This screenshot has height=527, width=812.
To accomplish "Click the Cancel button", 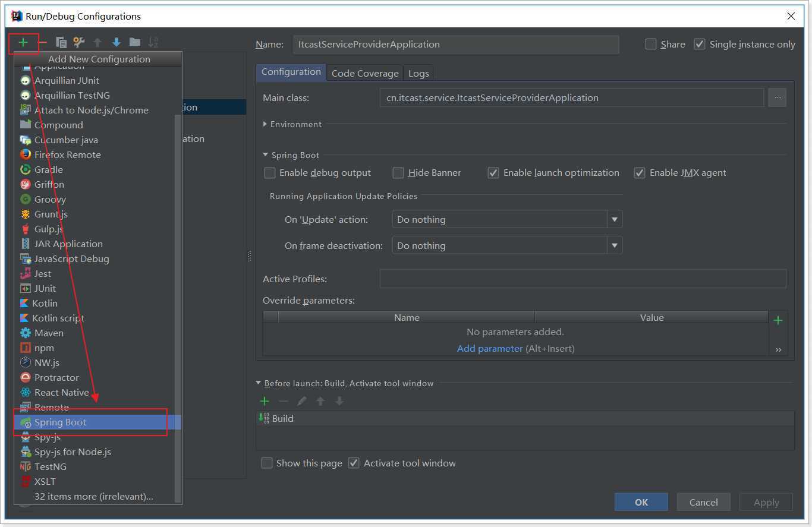I will tap(704, 502).
